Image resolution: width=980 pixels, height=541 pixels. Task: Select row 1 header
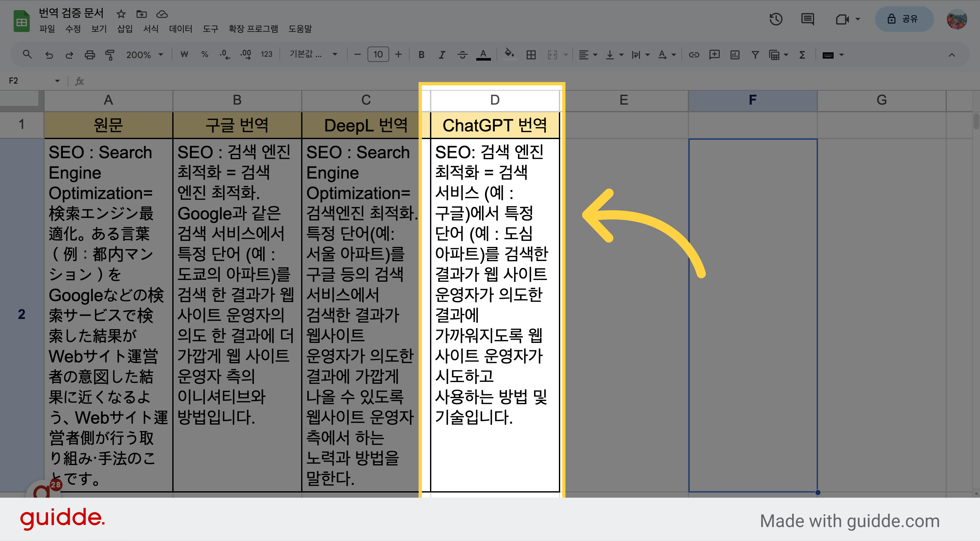coord(22,124)
